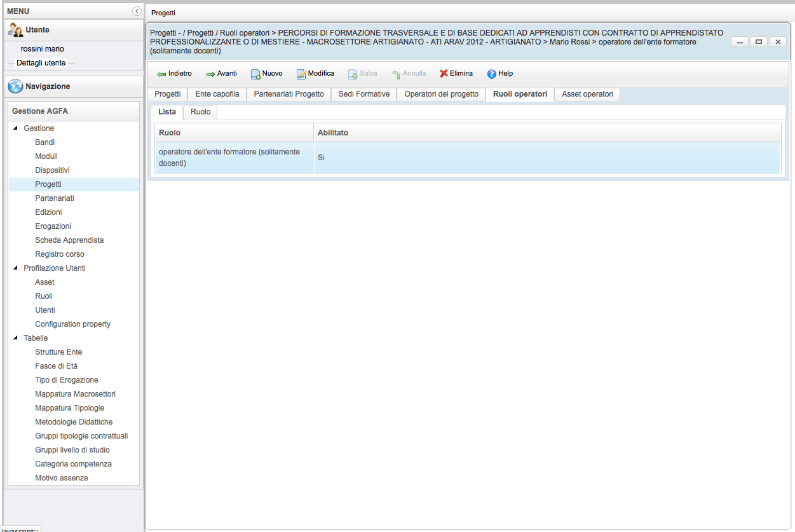Open Dettagli utente link
This screenshot has width=795, height=532.
pyautogui.click(x=41, y=63)
